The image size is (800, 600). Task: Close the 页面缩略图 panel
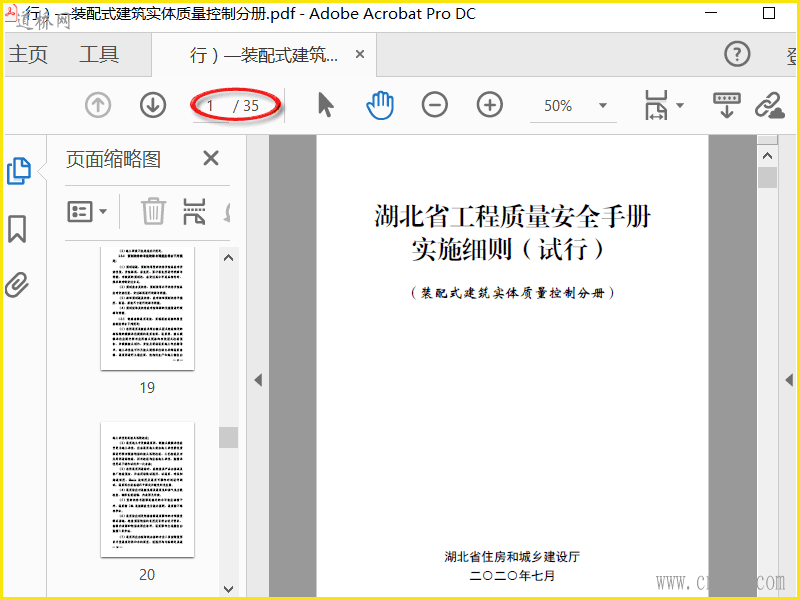coord(211,159)
